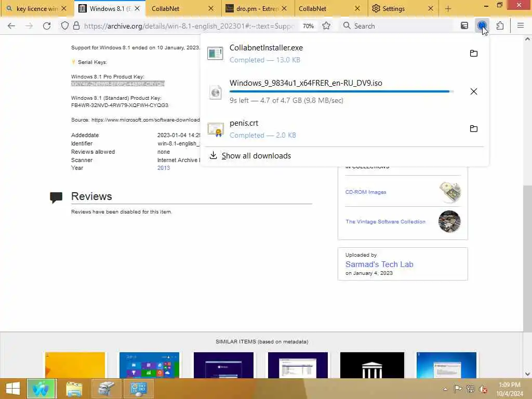Click the highlighted Windows 8.1 Pro product key
The image size is (532, 399).
pos(118,84)
